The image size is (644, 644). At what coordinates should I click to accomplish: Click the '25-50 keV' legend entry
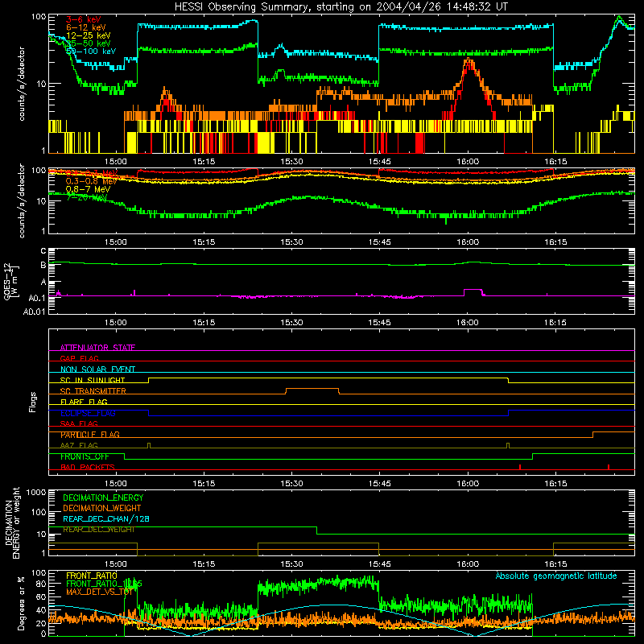click(x=89, y=43)
